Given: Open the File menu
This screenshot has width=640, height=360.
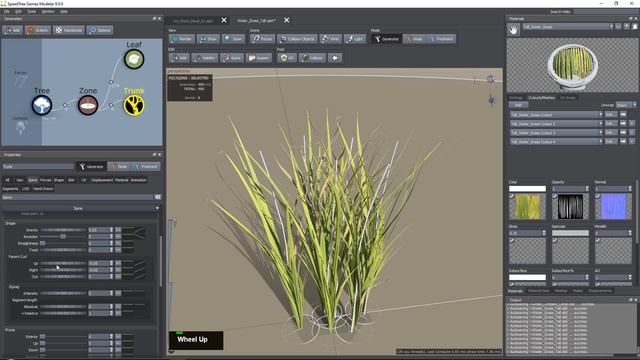Looking at the screenshot, I should (x=7, y=11).
